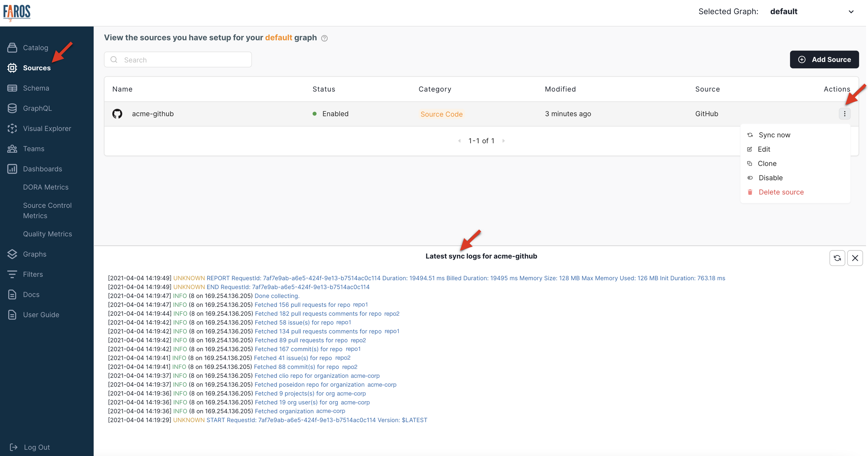Screen dimensions: 868x456
Task: Go to previous page of sources
Action: click(x=459, y=141)
